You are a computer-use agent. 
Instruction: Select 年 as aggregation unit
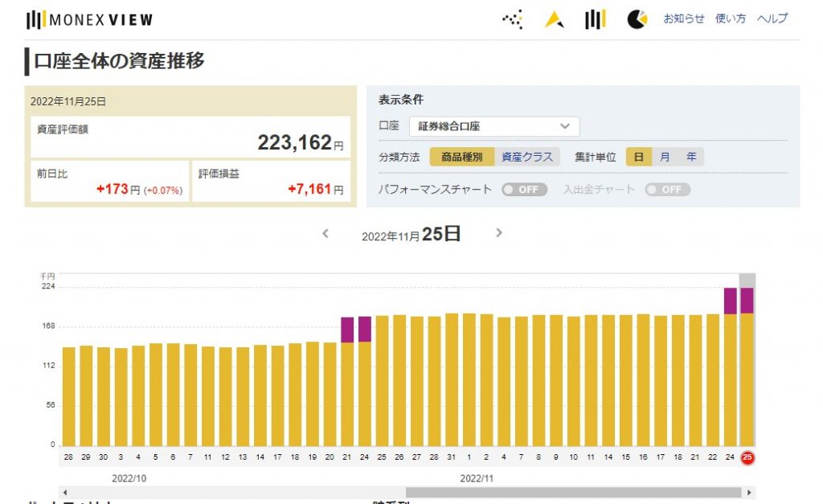pyautogui.click(x=691, y=157)
